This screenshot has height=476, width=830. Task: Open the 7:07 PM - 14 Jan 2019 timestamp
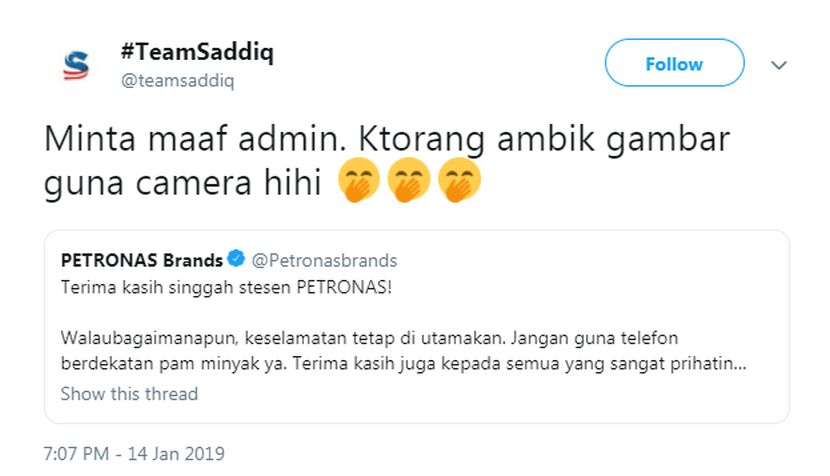(134, 453)
